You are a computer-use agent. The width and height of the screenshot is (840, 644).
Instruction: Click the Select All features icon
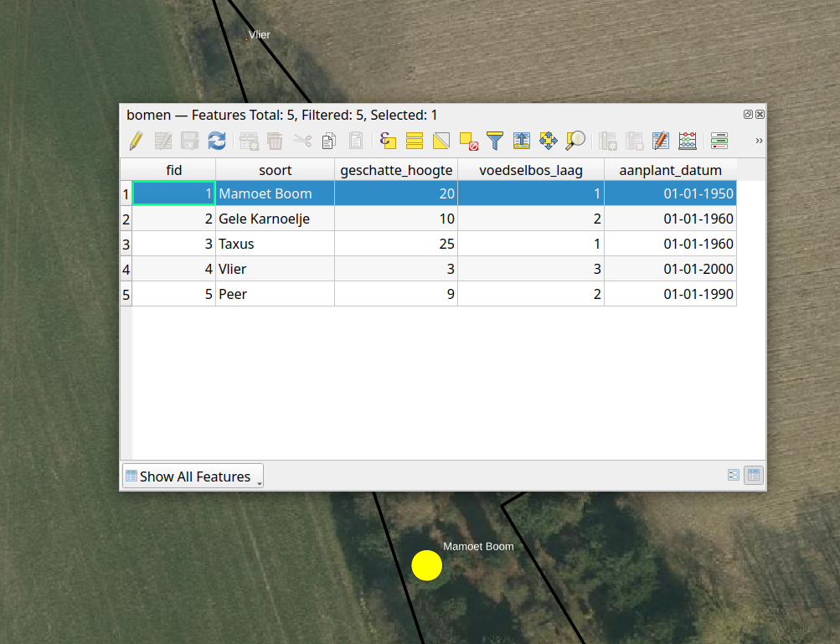click(415, 141)
